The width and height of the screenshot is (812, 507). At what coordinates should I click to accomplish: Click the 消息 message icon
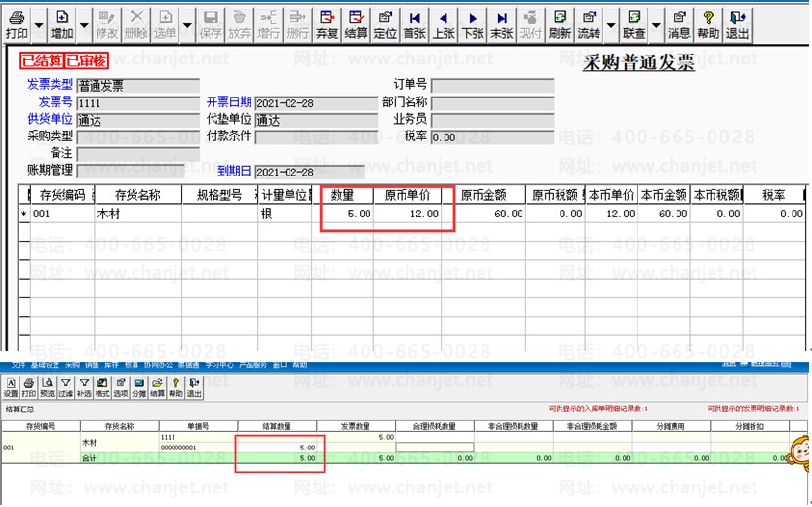(x=678, y=24)
